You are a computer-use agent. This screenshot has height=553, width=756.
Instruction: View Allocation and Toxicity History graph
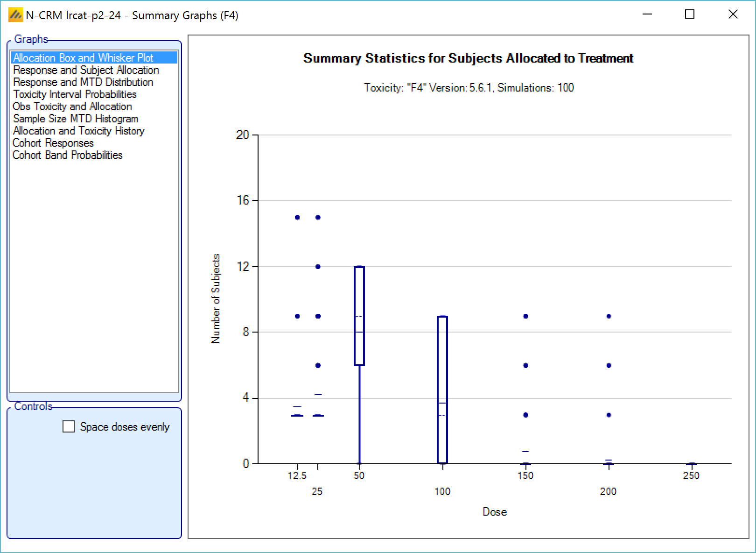[78, 131]
